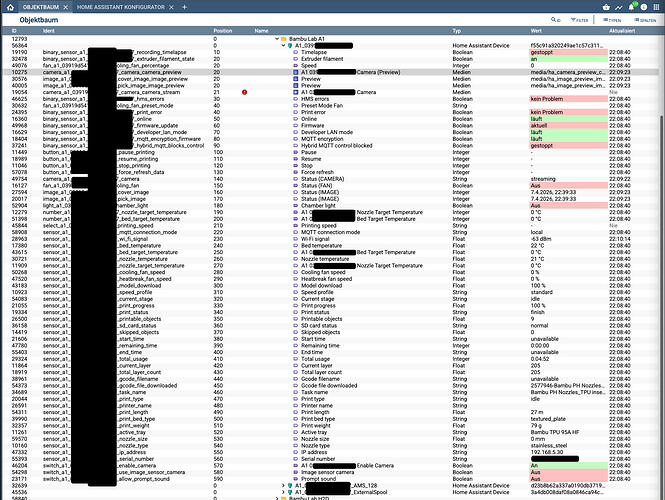Select the MQTT encryption row
Viewport: 665px width, 500px height.
pyautogui.click(x=330, y=139)
